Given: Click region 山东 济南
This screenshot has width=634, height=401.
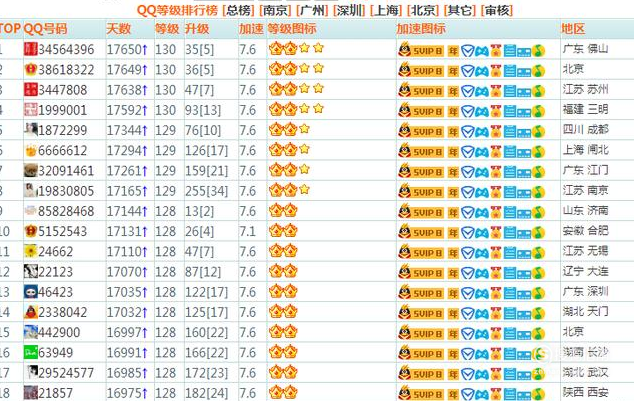Looking at the screenshot, I should 585,211.
